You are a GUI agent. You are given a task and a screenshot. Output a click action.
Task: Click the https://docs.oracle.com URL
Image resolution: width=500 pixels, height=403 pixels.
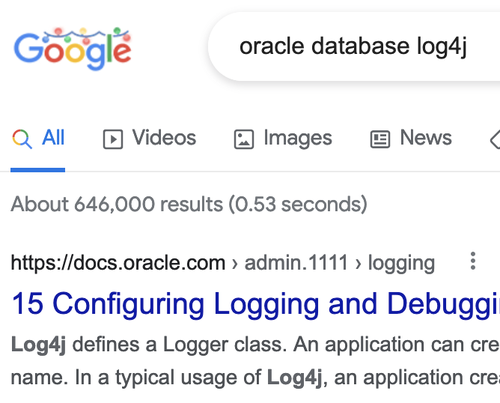tap(118, 263)
